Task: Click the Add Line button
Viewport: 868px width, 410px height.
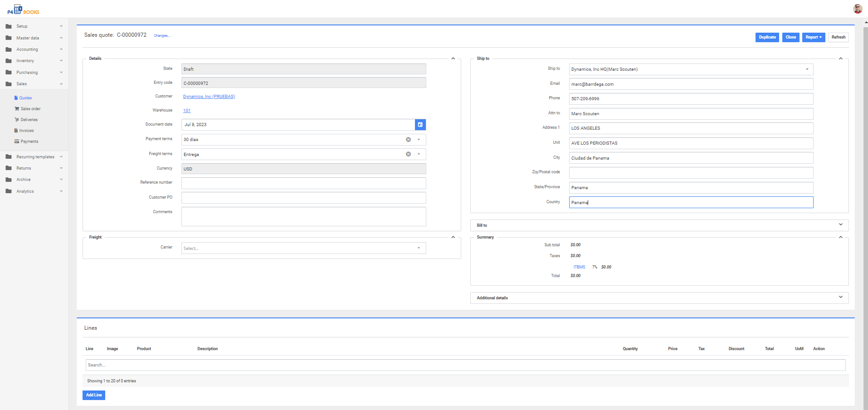Action: 94,395
